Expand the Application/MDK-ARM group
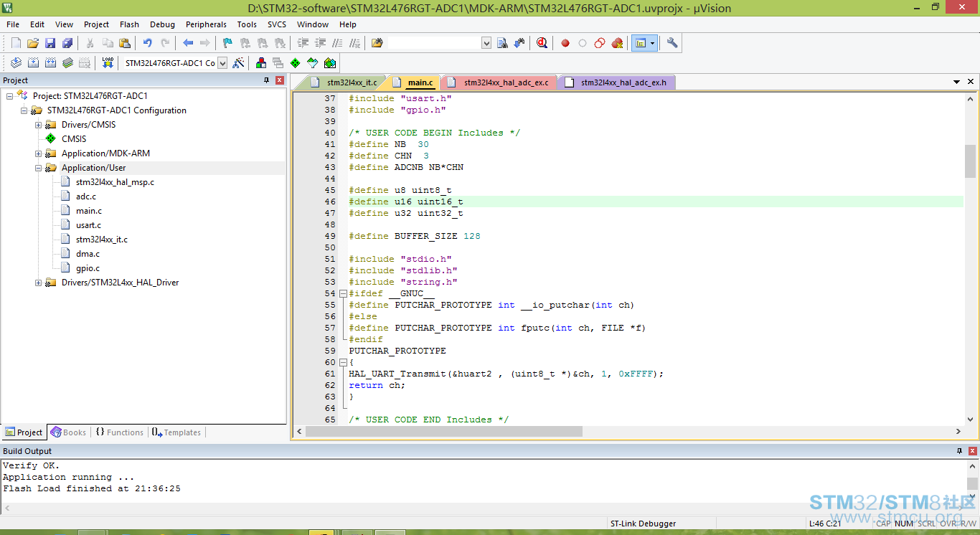980x535 pixels. [38, 153]
